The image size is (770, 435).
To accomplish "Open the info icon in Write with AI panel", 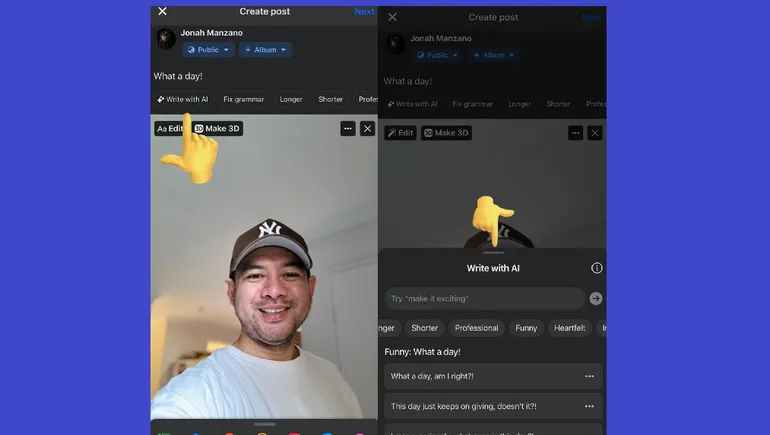I will (597, 268).
